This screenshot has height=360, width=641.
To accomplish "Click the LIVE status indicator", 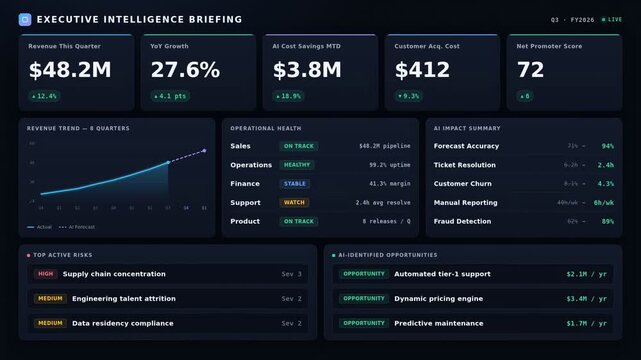I will (612, 20).
